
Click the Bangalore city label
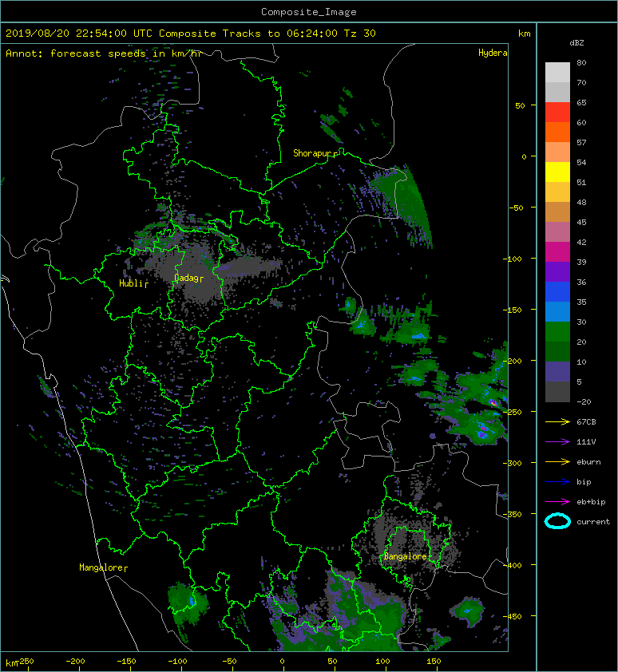(x=406, y=556)
